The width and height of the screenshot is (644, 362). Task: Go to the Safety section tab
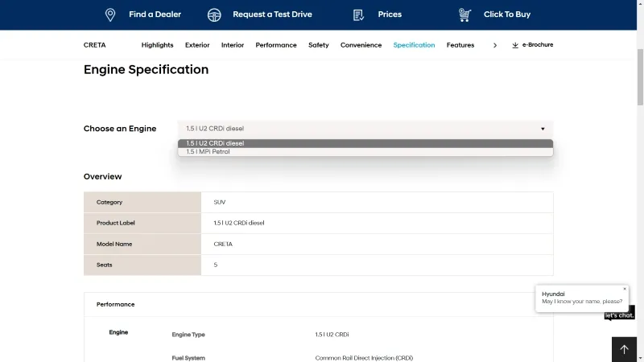click(318, 45)
